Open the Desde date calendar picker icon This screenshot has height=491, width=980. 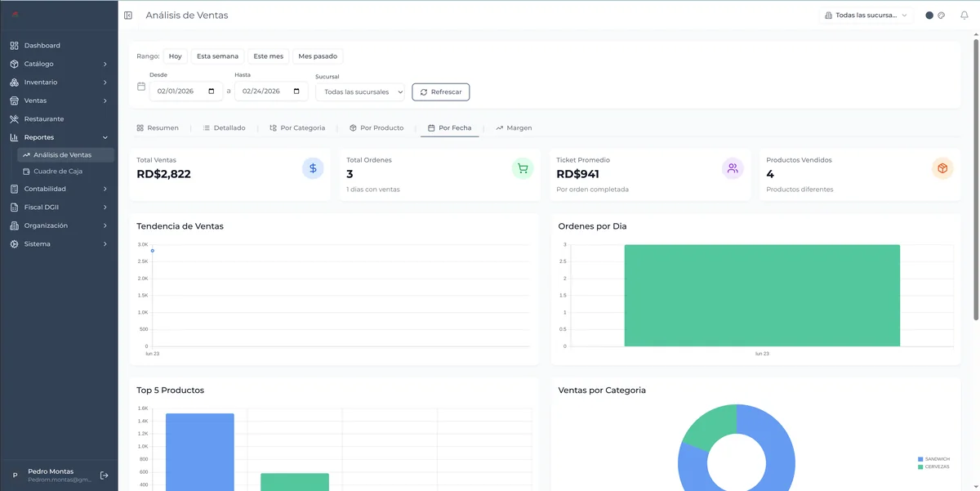point(212,92)
